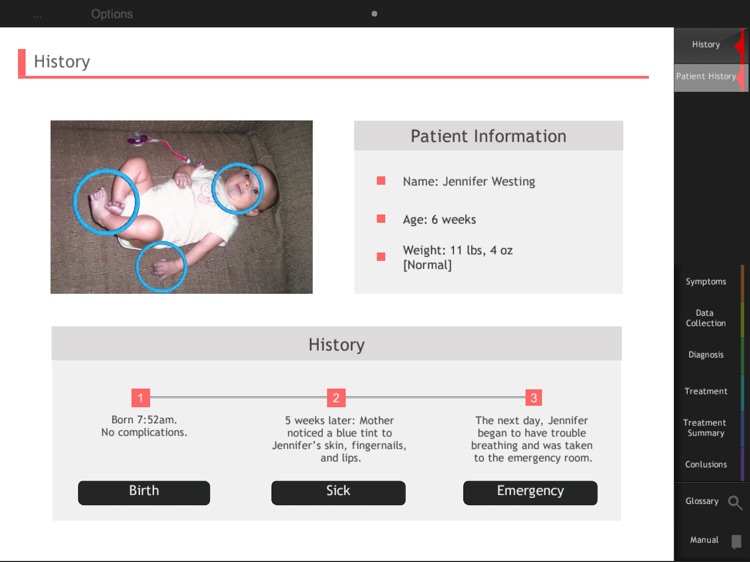Screen dimensions: 750x562
Task: Click the History panel header above the timeline
Action: 337,344
